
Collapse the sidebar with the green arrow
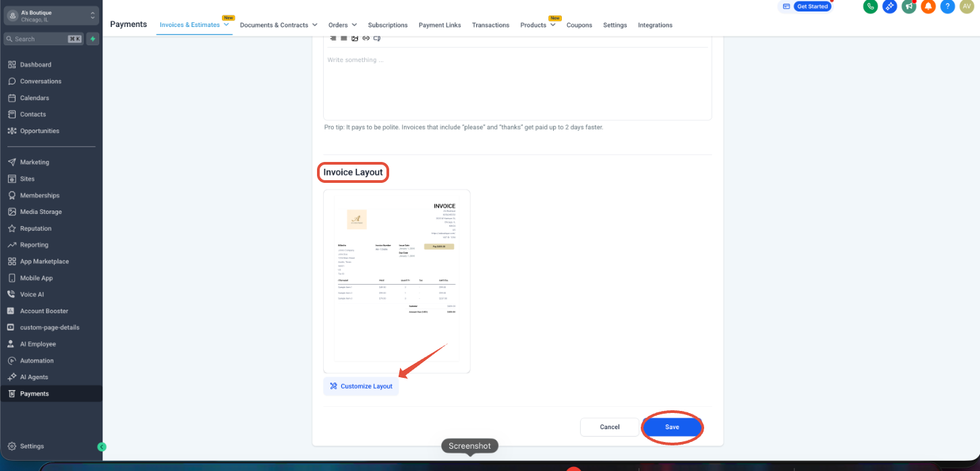click(102, 447)
